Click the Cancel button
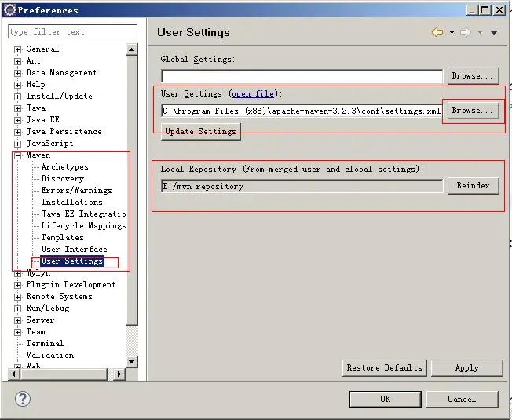 tap(462, 399)
